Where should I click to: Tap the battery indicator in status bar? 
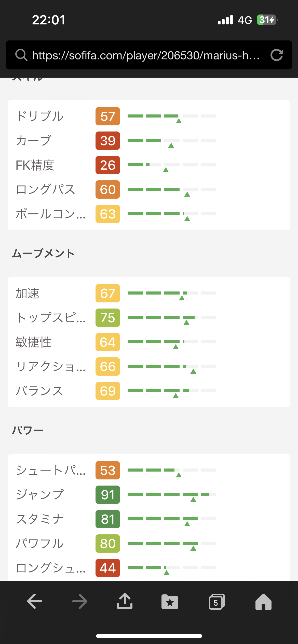(x=267, y=20)
